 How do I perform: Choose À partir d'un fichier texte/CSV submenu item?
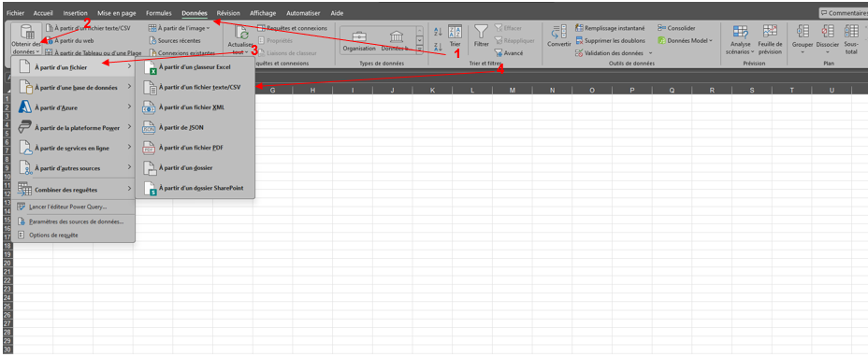pyautogui.click(x=195, y=87)
